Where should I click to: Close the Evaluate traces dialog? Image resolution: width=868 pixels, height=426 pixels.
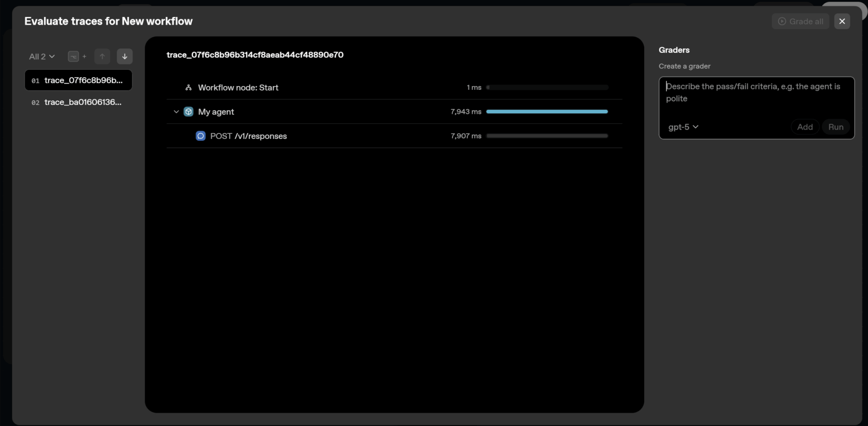click(842, 21)
